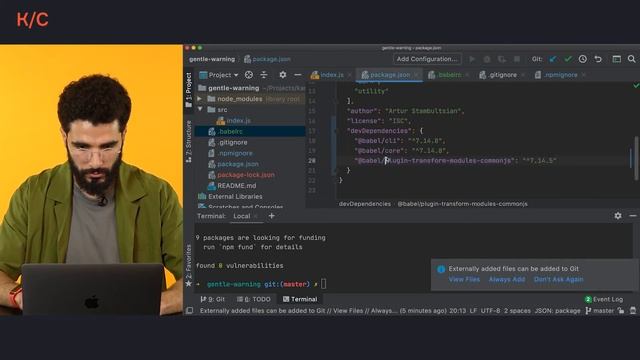640x360 pixels.
Task: Click the master branch widget in status bar
Action: tap(600, 311)
